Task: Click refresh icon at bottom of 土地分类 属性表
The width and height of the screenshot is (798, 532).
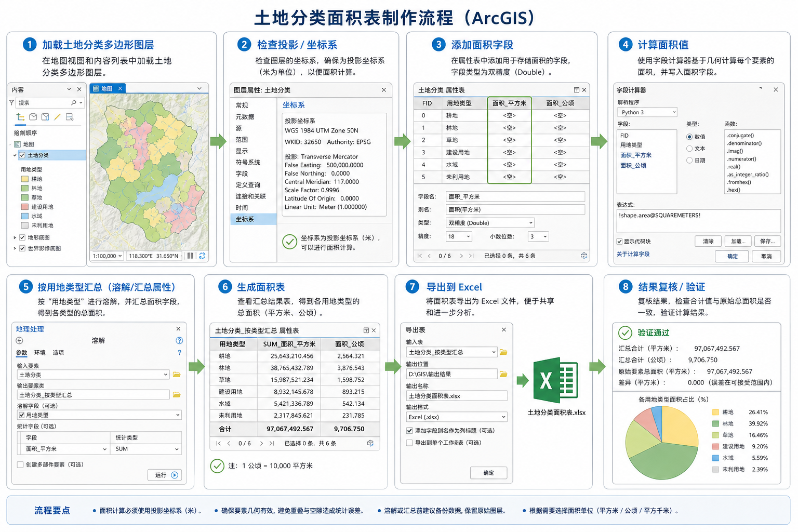Action: pyautogui.click(x=584, y=256)
